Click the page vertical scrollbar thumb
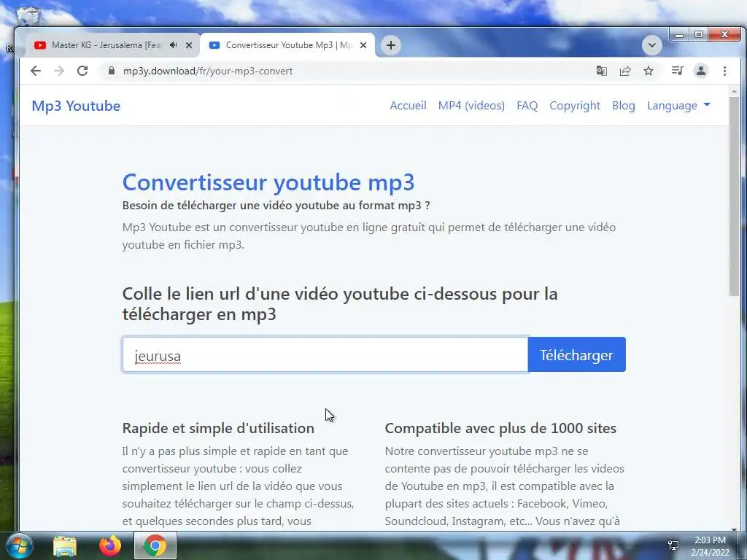The image size is (747, 560). coord(734,195)
